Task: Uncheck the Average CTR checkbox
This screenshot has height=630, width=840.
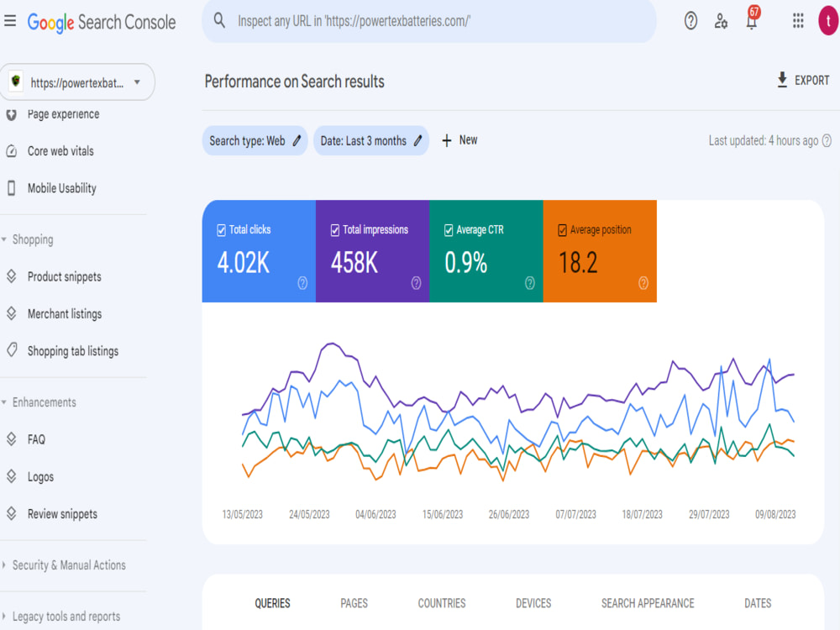Action: tap(449, 230)
